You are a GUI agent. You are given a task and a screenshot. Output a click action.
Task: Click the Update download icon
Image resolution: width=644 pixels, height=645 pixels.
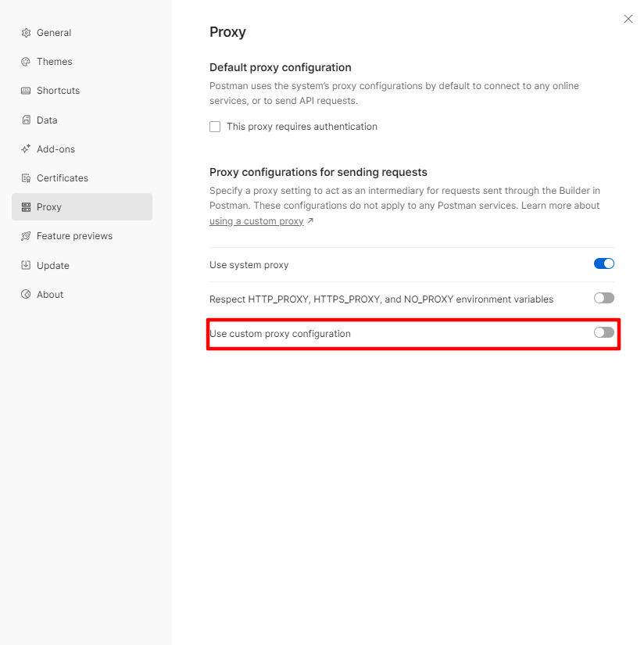click(x=26, y=266)
